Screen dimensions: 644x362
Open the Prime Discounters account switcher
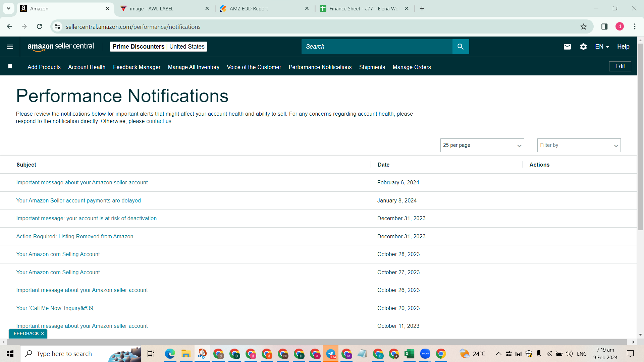[158, 47]
